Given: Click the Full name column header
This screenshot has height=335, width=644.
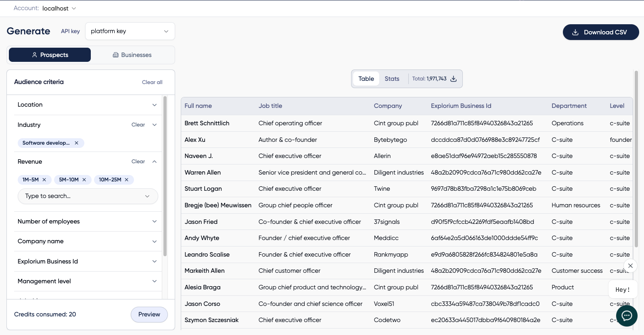Looking at the screenshot, I should (198, 106).
